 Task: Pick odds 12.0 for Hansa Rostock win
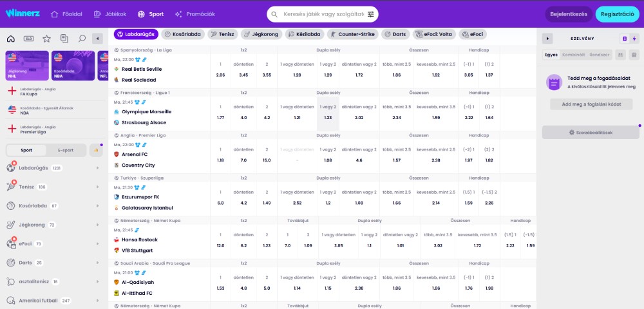pos(220,242)
